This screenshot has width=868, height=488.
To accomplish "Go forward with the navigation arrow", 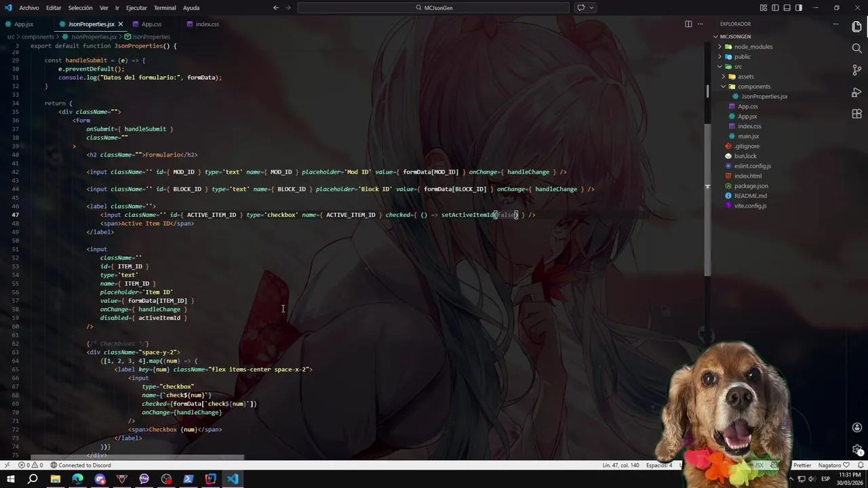I will point(290,7).
